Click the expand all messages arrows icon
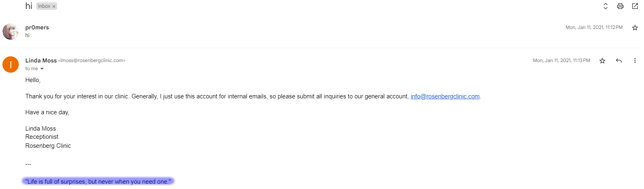This screenshot has height=189, width=644. pyautogui.click(x=605, y=6)
